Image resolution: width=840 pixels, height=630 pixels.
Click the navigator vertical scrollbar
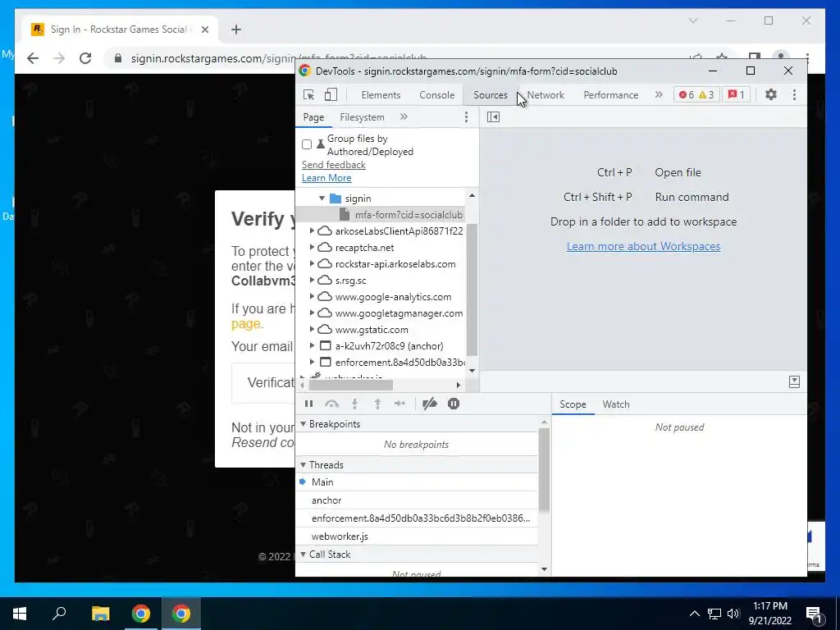tap(472, 290)
